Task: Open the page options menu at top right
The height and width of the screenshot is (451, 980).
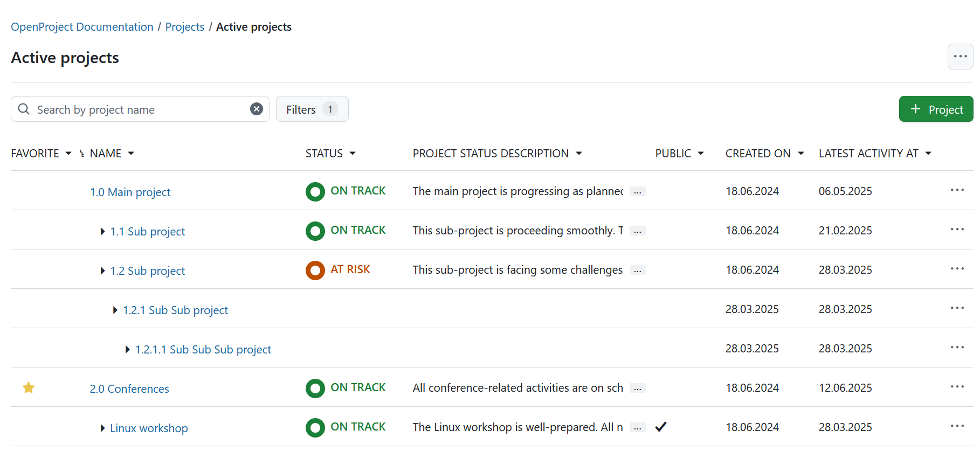Action: pos(960,56)
